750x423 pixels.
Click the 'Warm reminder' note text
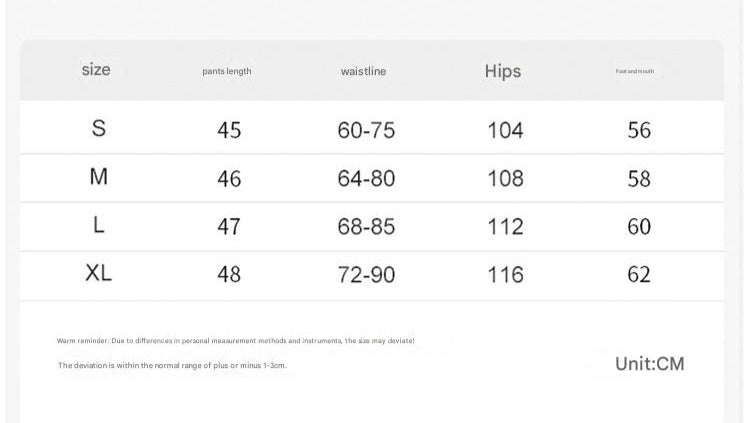tap(236, 341)
